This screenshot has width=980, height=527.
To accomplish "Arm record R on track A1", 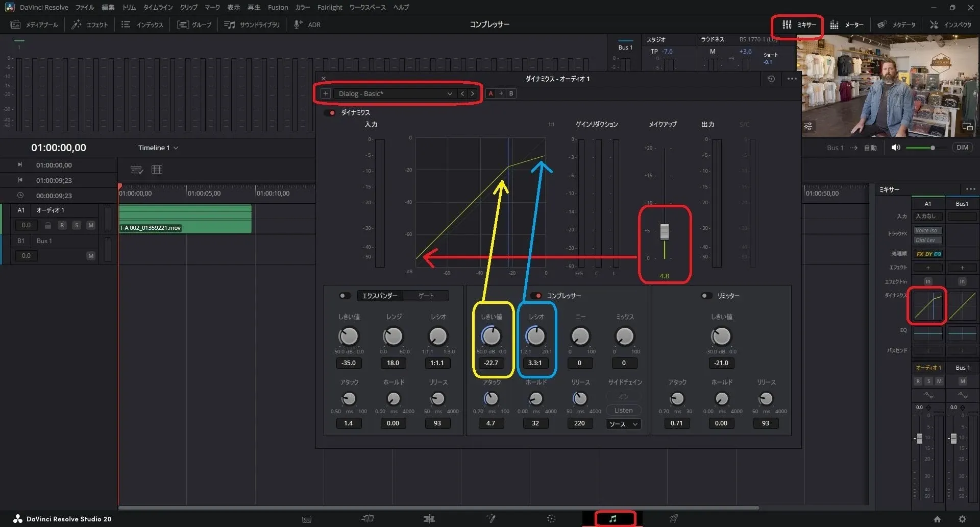I will 62,225.
